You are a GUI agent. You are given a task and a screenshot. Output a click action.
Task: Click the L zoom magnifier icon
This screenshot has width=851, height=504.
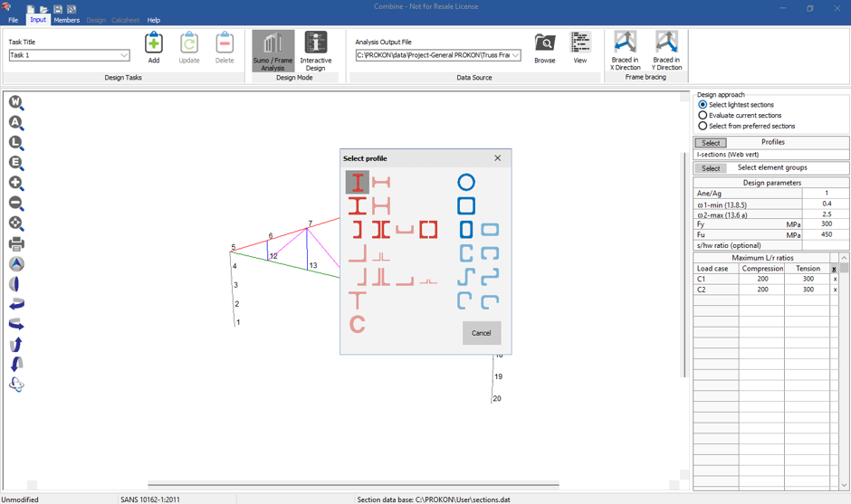(x=16, y=143)
